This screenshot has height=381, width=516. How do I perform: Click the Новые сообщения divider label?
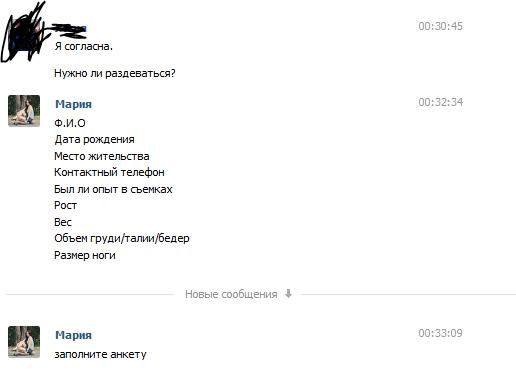pyautogui.click(x=231, y=294)
